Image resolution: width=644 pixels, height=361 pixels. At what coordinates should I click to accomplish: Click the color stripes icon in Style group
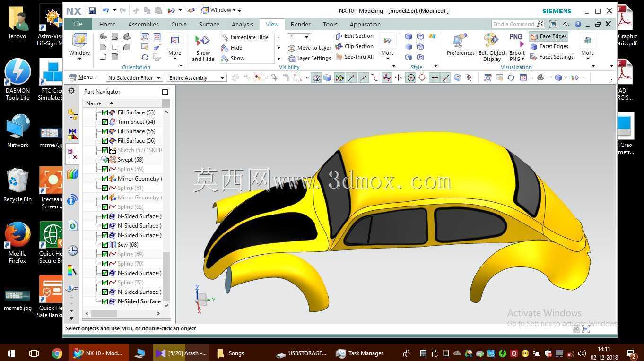[432, 36]
